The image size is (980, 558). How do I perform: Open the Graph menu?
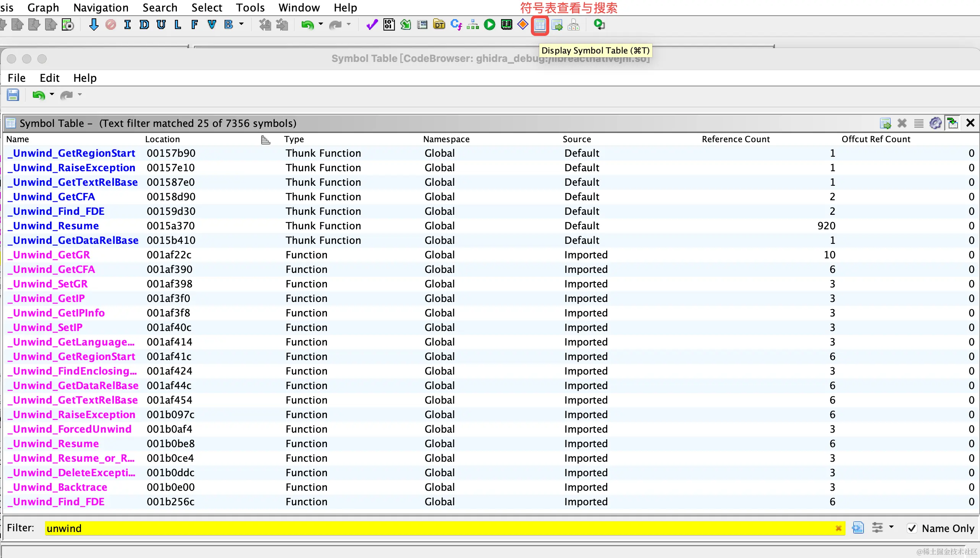pos(43,8)
